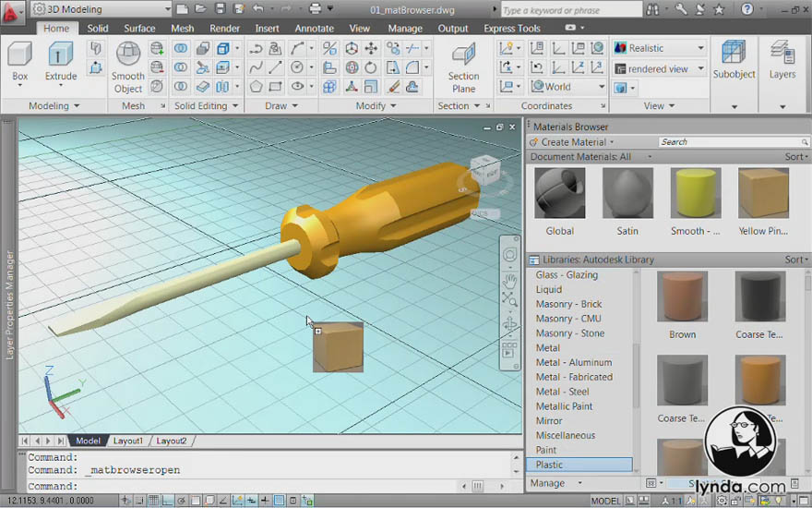Click the Spline draw tool
The width and height of the screenshot is (812, 508).
256,67
